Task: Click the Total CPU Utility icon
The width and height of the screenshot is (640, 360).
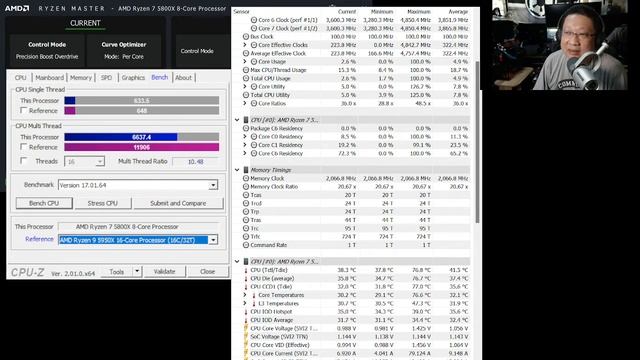Action: [246, 95]
